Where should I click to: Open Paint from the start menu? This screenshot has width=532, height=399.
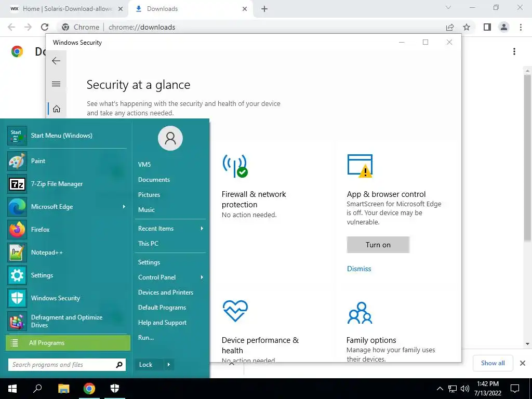point(67,161)
